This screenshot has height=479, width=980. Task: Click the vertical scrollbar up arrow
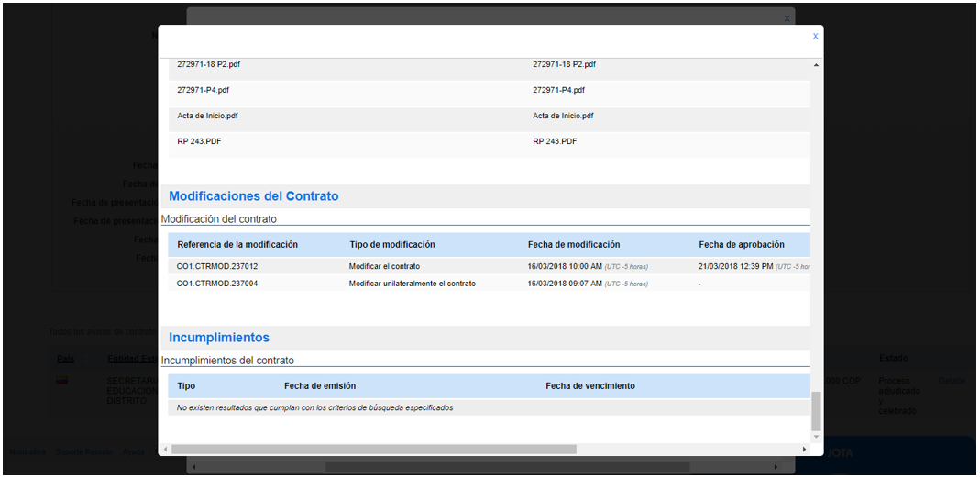816,65
